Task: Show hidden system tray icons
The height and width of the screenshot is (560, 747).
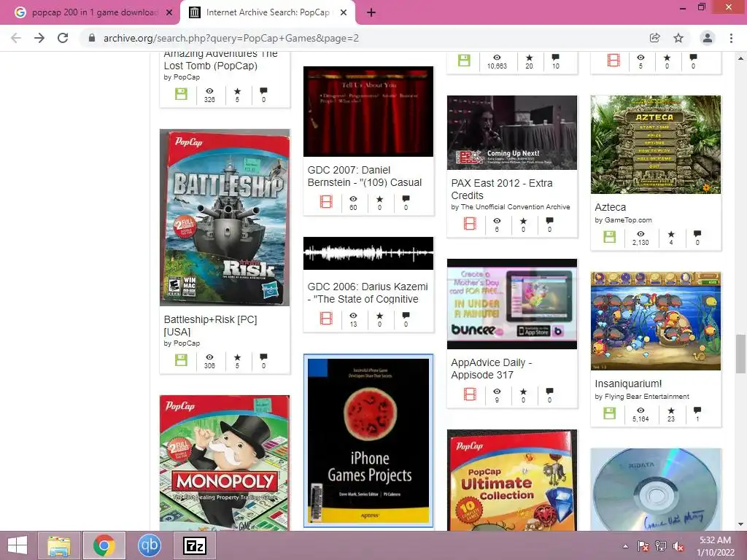Action: click(625, 546)
